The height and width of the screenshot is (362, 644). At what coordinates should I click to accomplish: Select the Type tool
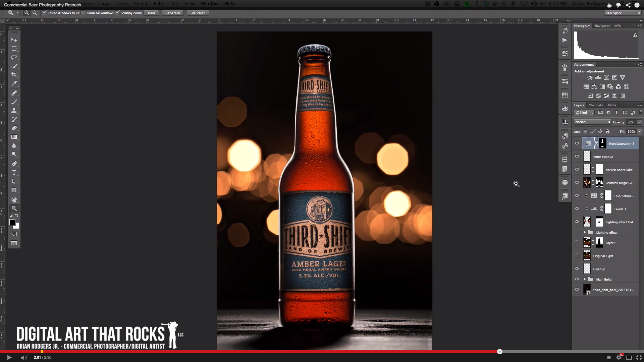coord(14,173)
